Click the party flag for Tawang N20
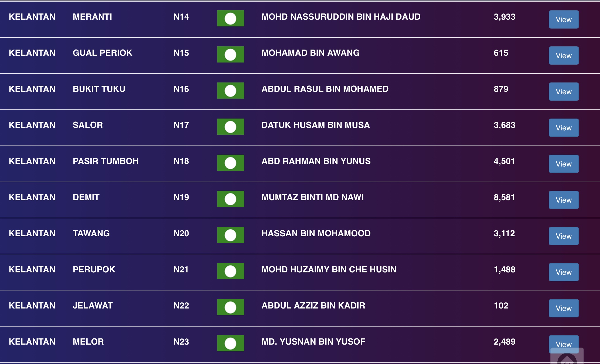This screenshot has width=600, height=364. [230, 235]
